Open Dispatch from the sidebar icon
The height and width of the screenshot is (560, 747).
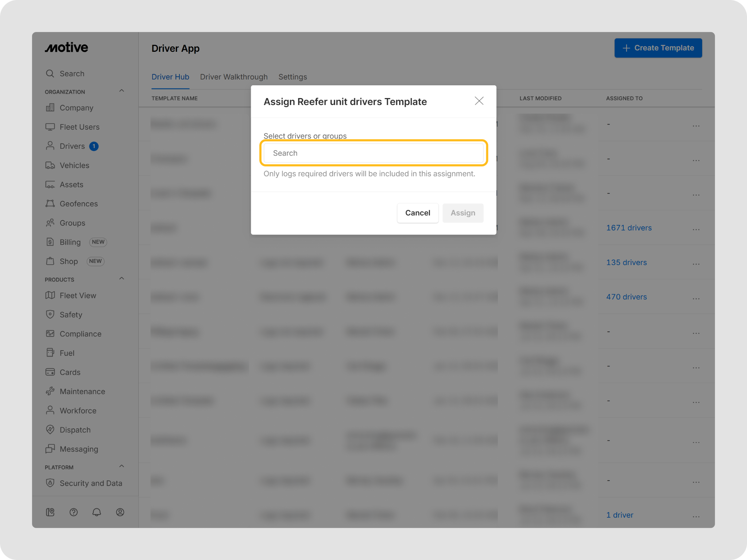(x=50, y=429)
